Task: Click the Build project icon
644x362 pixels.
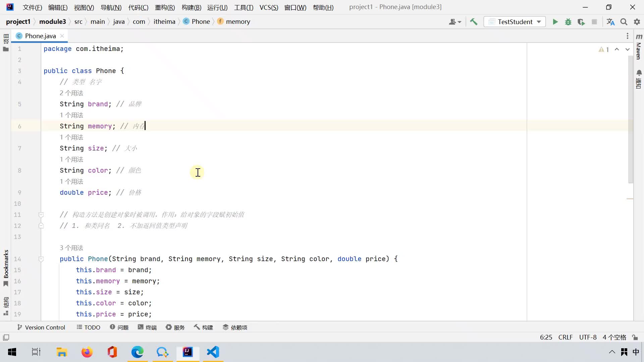Action: [x=474, y=22]
